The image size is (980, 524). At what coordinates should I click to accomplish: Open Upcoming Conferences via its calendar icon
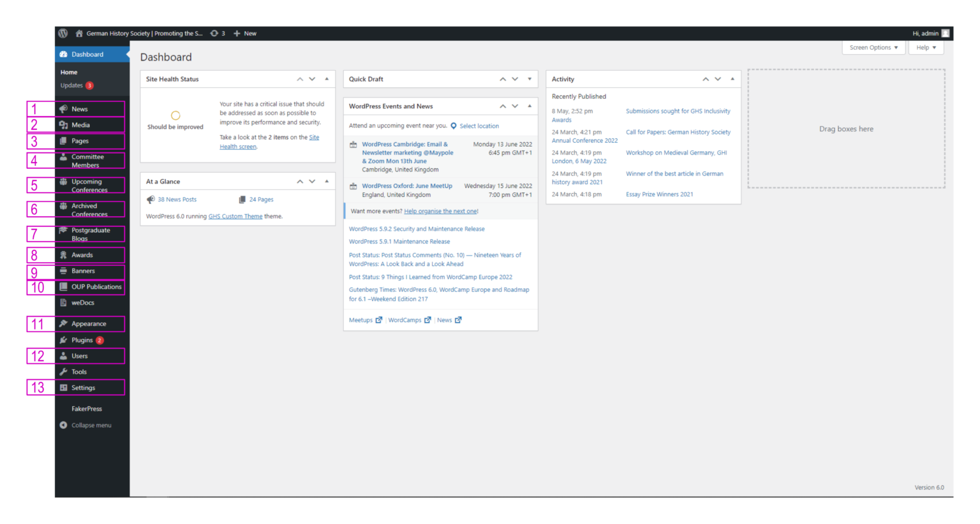click(x=63, y=181)
